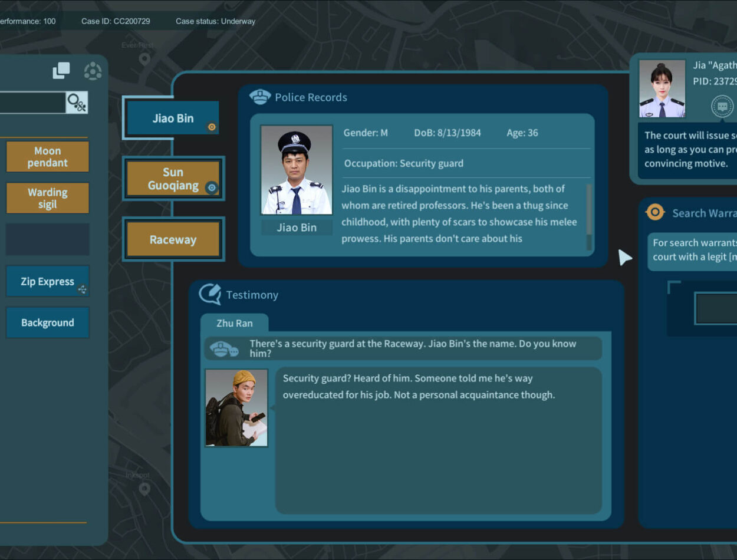This screenshot has width=737, height=560.
Task: Click the search input field in left panel
Action: pyautogui.click(x=32, y=103)
